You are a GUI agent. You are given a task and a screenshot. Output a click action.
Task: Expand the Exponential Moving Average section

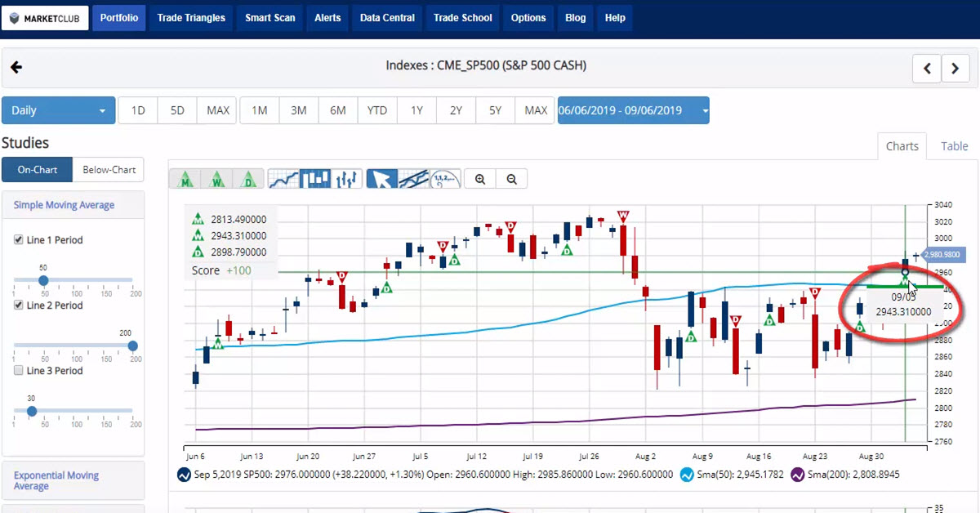click(56, 480)
